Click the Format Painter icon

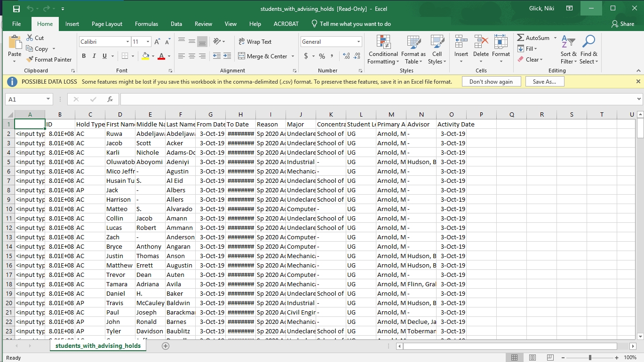coord(30,60)
